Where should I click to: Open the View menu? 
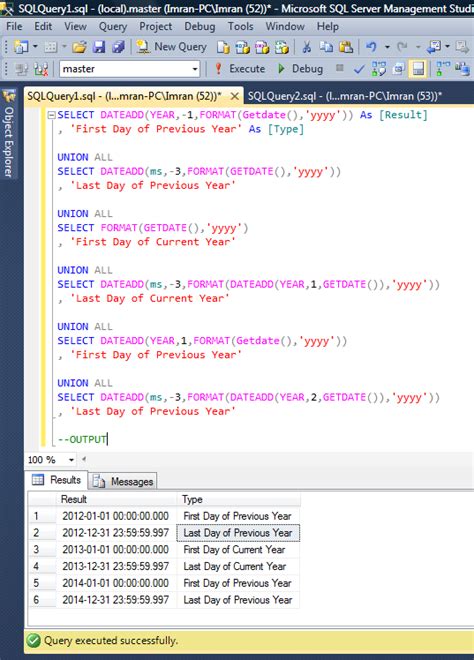[x=75, y=26]
